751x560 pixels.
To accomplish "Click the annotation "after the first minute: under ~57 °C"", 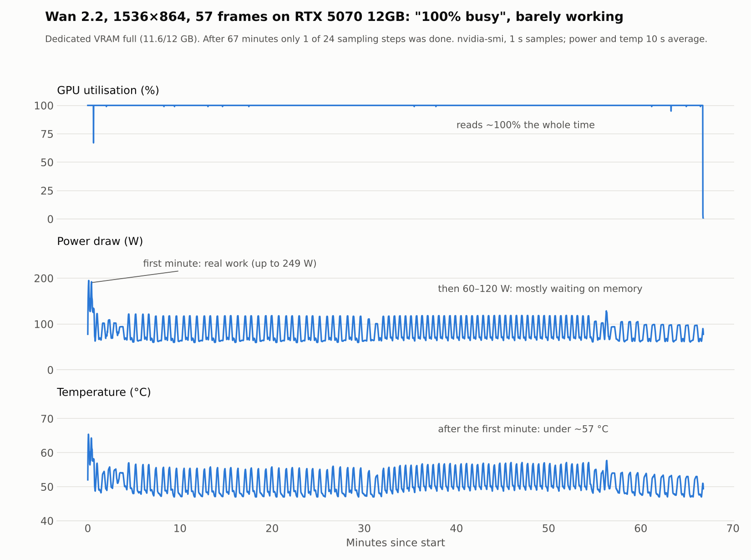I will (523, 429).
